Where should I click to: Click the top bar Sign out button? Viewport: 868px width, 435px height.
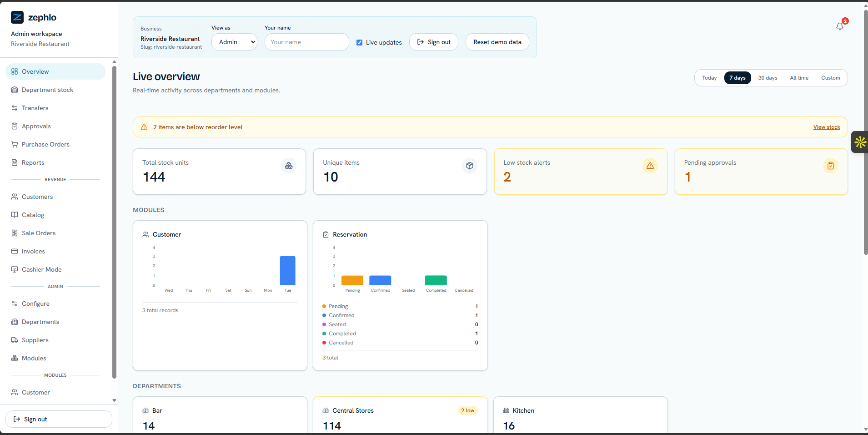click(x=434, y=42)
